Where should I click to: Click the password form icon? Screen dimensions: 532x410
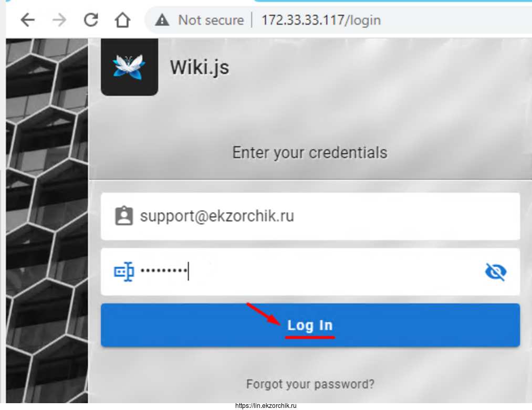124,271
